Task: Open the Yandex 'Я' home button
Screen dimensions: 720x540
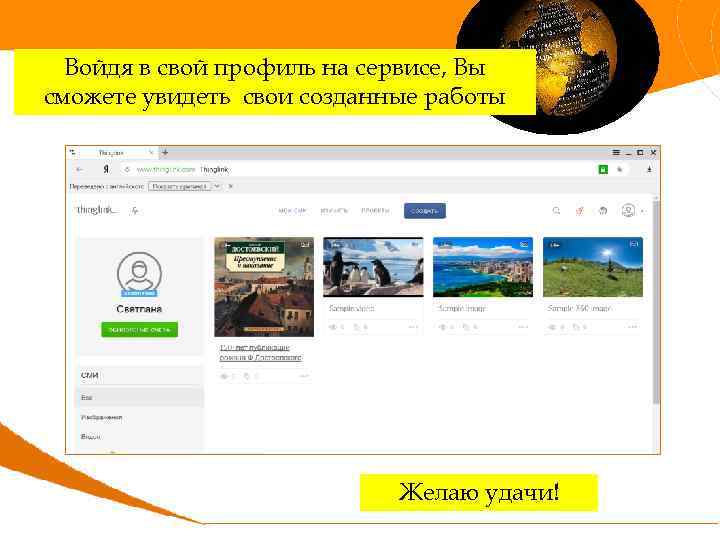Action: [106, 169]
